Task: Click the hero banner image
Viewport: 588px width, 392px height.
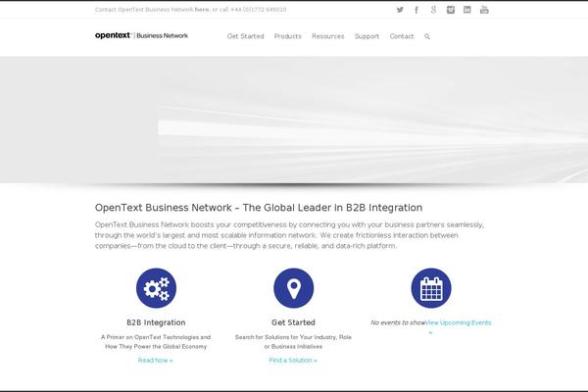Action: (294, 120)
